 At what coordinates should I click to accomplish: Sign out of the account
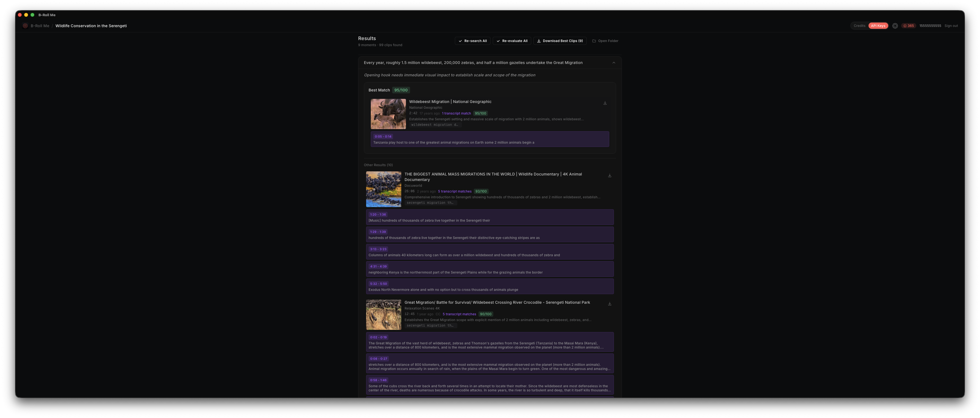coord(951,26)
